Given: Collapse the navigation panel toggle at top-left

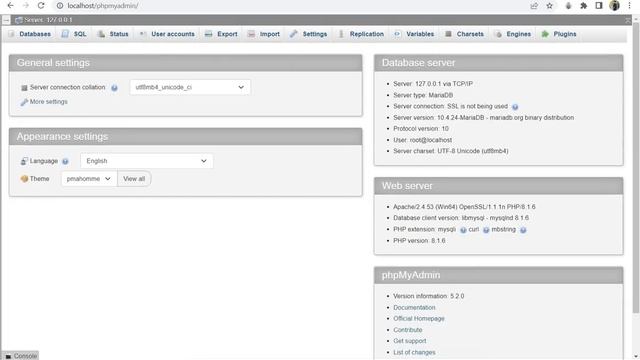Looking at the screenshot, I should (6, 20).
